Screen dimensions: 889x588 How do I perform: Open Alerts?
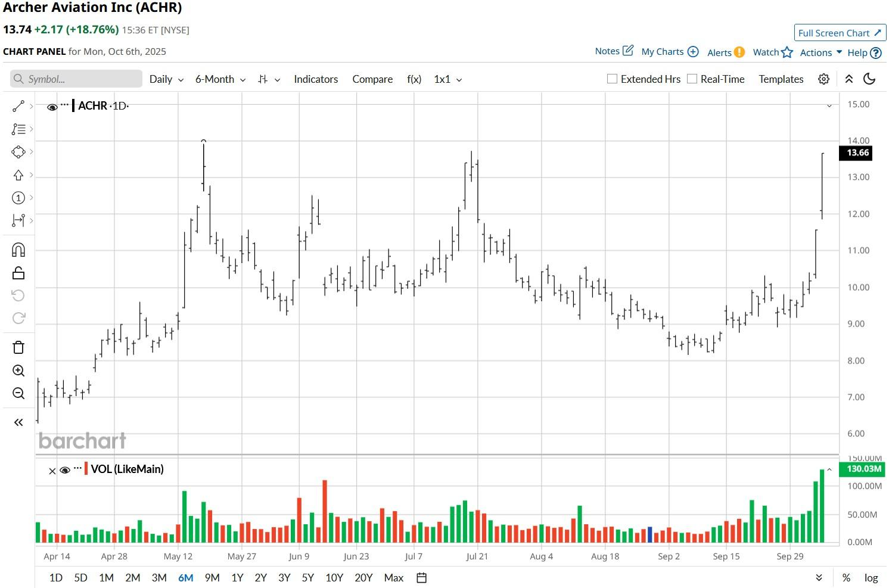point(726,52)
